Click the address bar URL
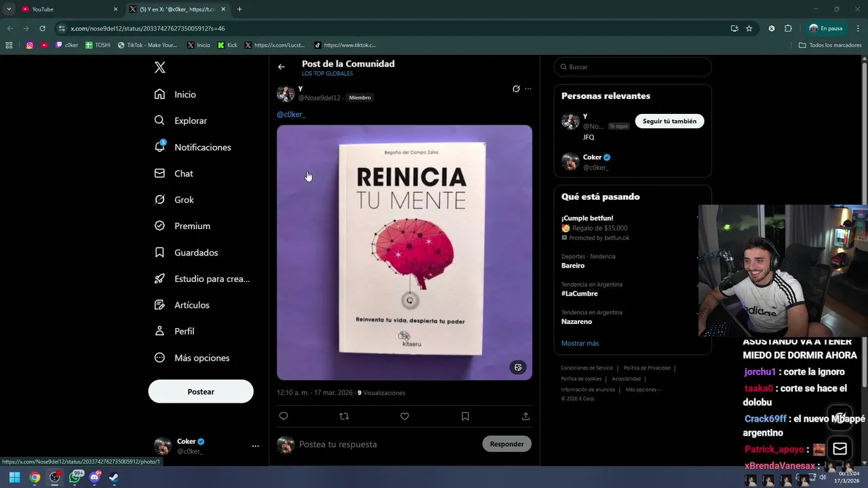This screenshot has height=488, width=868. point(147,28)
